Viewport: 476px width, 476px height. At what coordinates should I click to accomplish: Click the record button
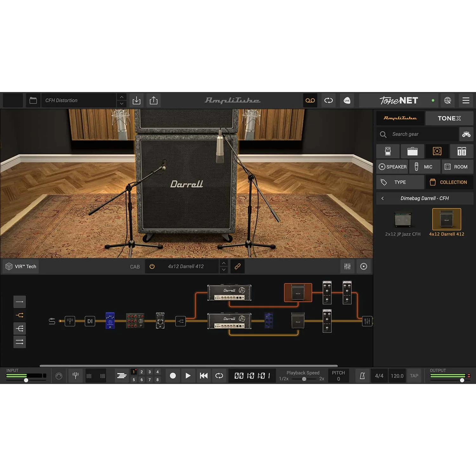pyautogui.click(x=173, y=376)
